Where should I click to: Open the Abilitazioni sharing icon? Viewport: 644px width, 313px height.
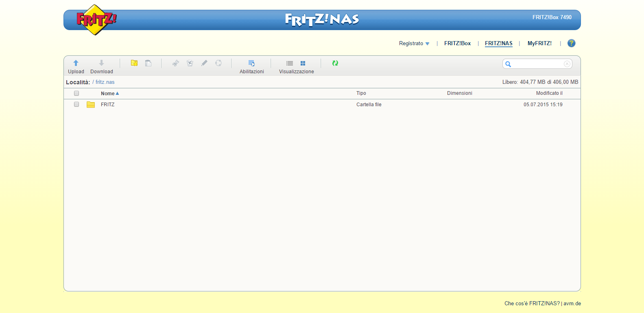click(x=251, y=63)
